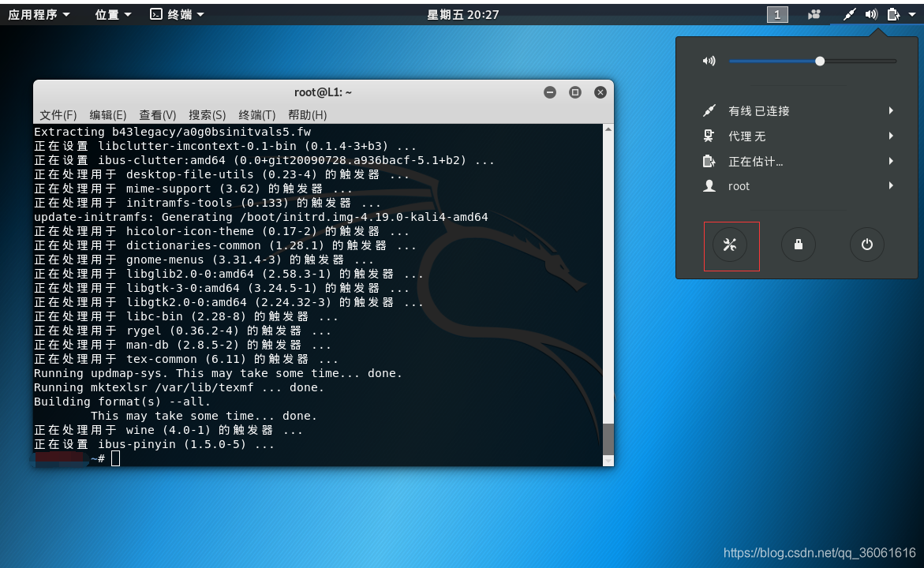This screenshot has height=568, width=924.
Task: Click the proxy icon in system menu
Action: 709,136
